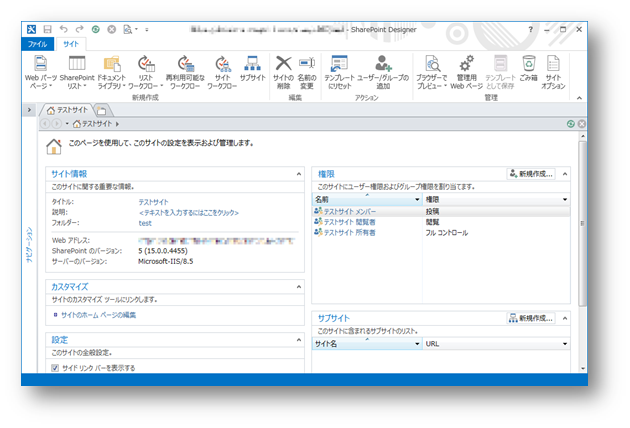Click the サイトのホーム ページの編集 link
Viewport: 630px width, 428px height.
98,314
